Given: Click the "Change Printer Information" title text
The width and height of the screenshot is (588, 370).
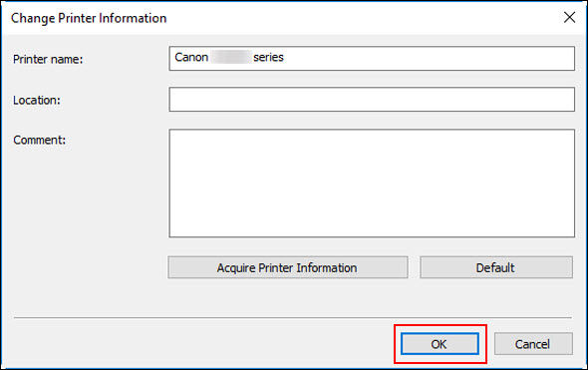Looking at the screenshot, I should 89,18.
